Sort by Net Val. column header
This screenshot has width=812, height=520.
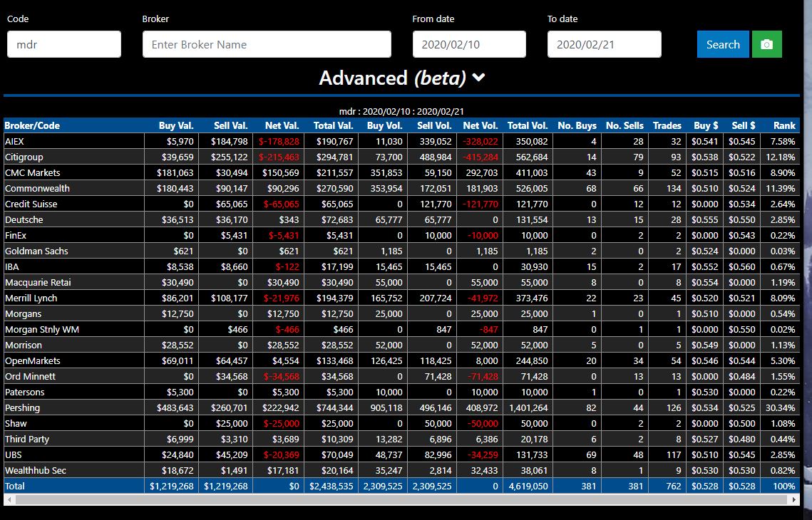(x=282, y=125)
